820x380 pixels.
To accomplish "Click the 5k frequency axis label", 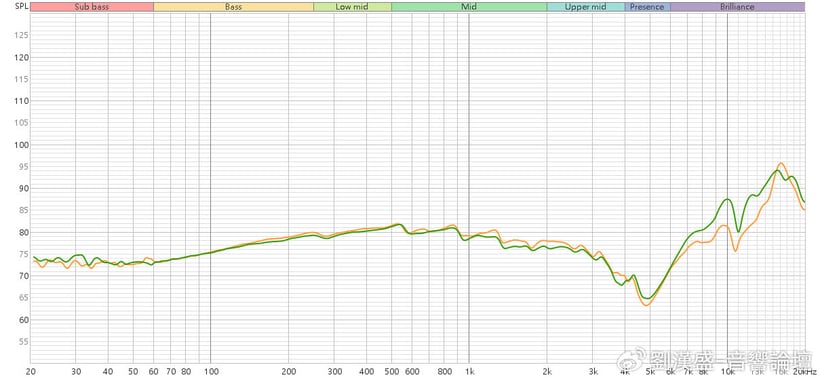I will (x=650, y=372).
